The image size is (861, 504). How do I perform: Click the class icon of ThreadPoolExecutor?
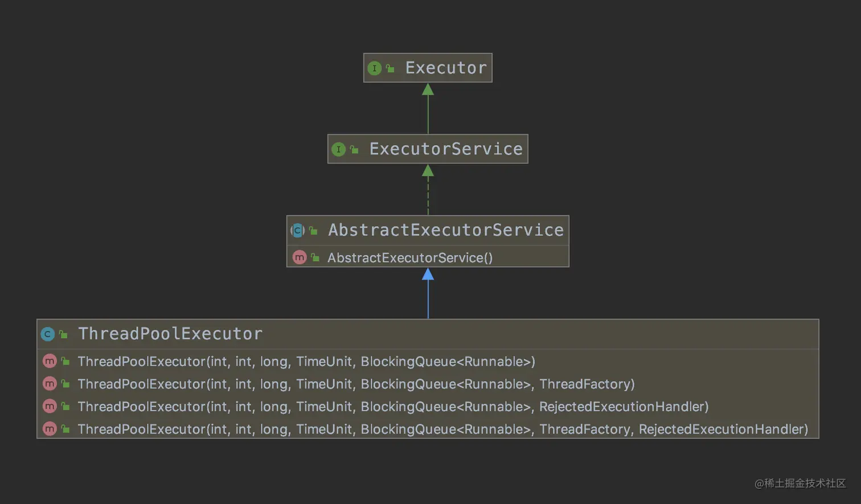[x=48, y=334]
